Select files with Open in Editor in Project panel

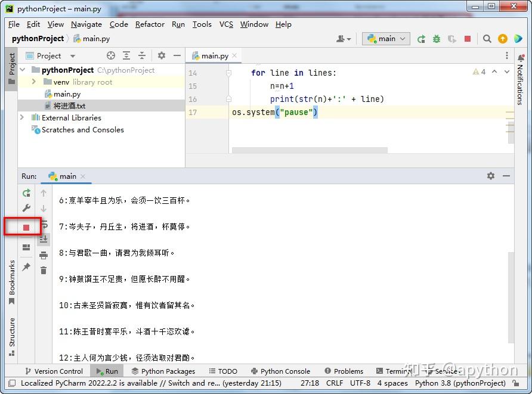(110, 55)
